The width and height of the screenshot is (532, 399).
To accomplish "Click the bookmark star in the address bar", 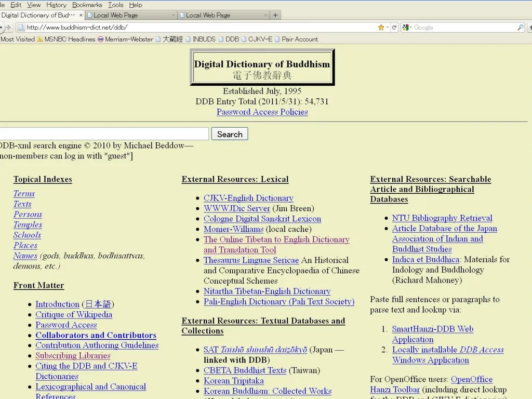I will coord(381,28).
